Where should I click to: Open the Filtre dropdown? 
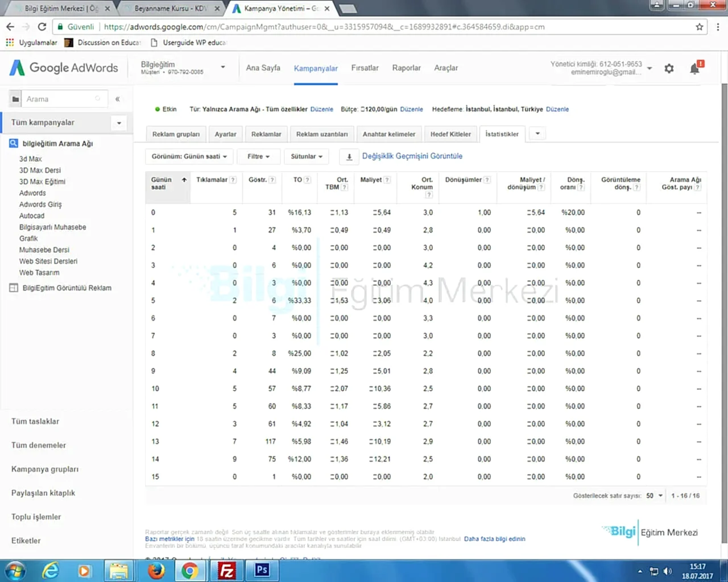click(x=258, y=156)
